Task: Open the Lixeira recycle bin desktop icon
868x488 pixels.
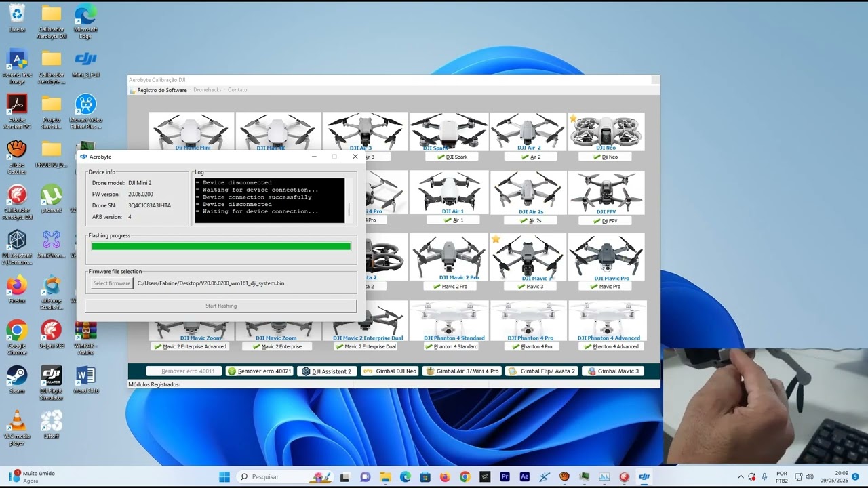Action: (x=17, y=18)
